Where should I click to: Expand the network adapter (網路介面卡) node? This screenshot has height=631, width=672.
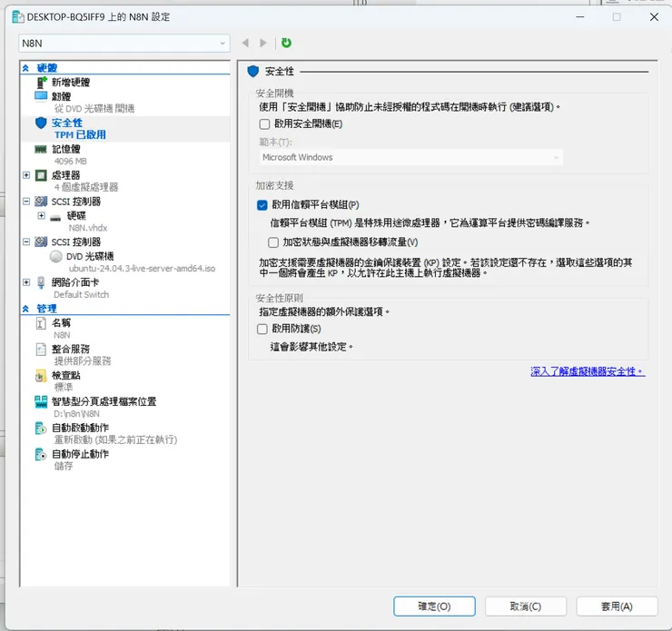[26, 282]
